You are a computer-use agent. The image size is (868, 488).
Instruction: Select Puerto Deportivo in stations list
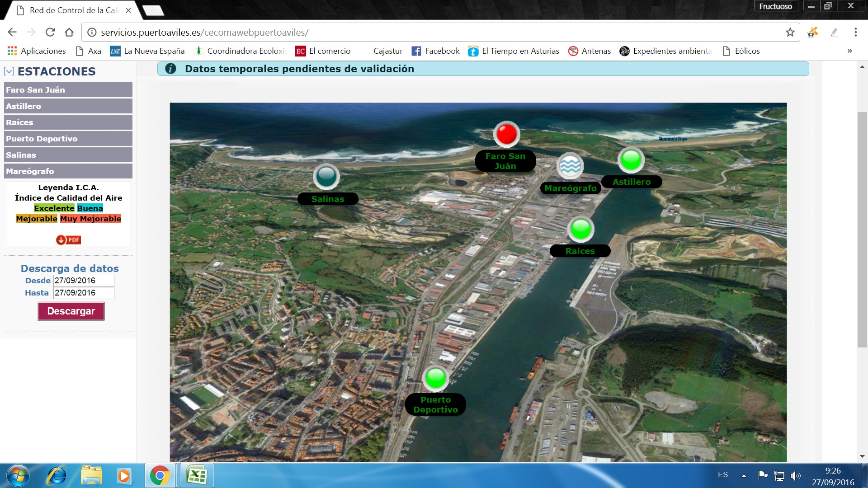click(68, 139)
